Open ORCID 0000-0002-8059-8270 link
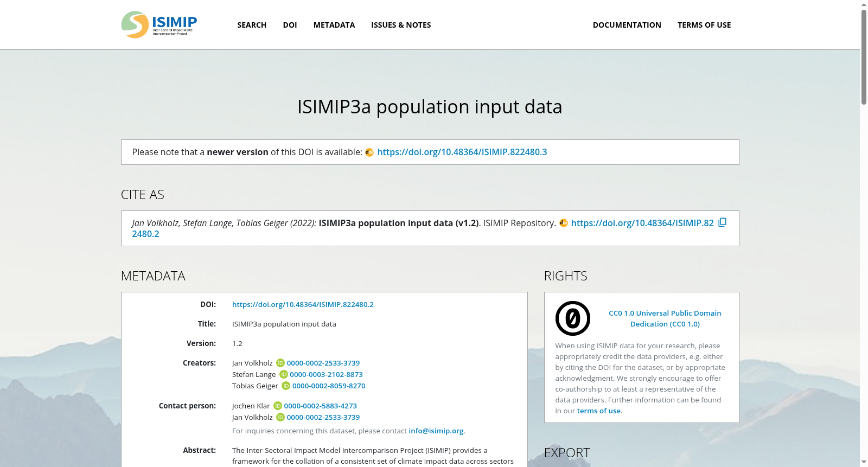868x467 pixels. [329, 386]
